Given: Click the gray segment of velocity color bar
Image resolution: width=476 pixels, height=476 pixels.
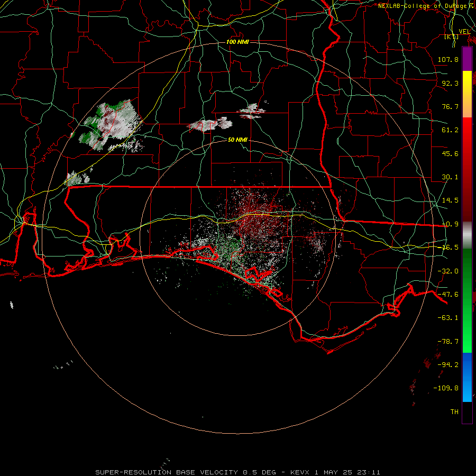Looking at the screenshot, I should 467,235.
